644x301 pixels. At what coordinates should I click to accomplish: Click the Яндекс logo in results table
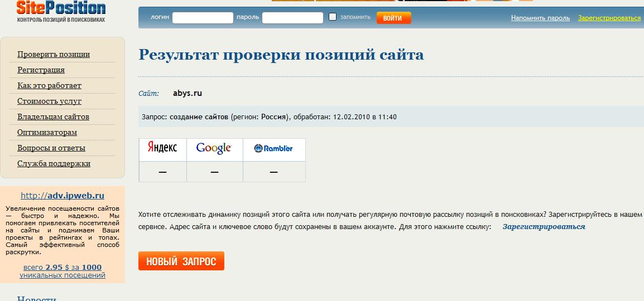pos(162,148)
